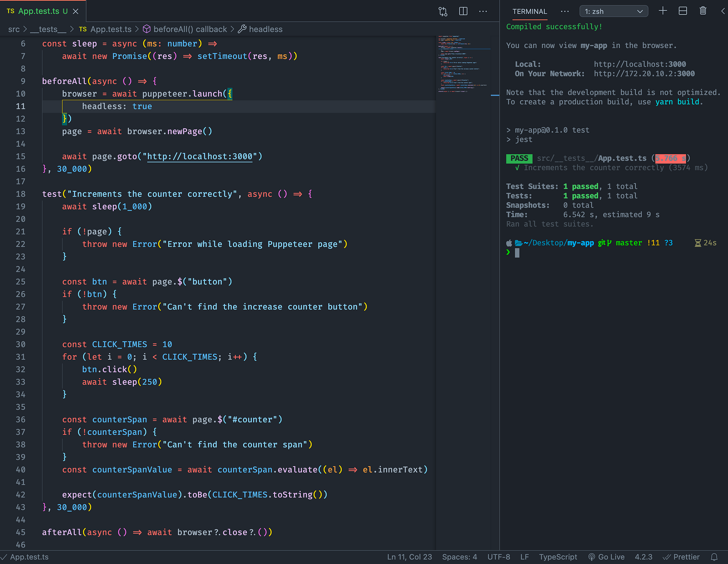Open the '1: zsh' terminal selector dropdown
Image resolution: width=728 pixels, height=564 pixels.
[613, 11]
